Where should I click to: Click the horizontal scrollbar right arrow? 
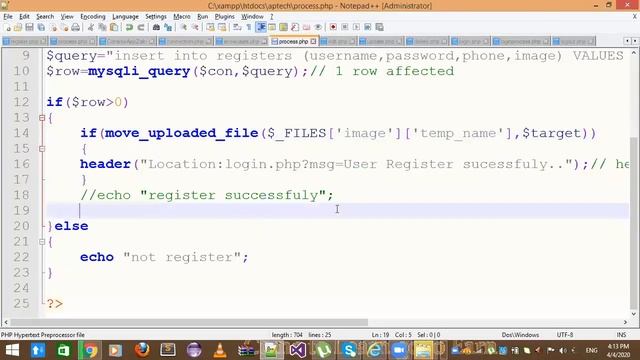(625, 322)
